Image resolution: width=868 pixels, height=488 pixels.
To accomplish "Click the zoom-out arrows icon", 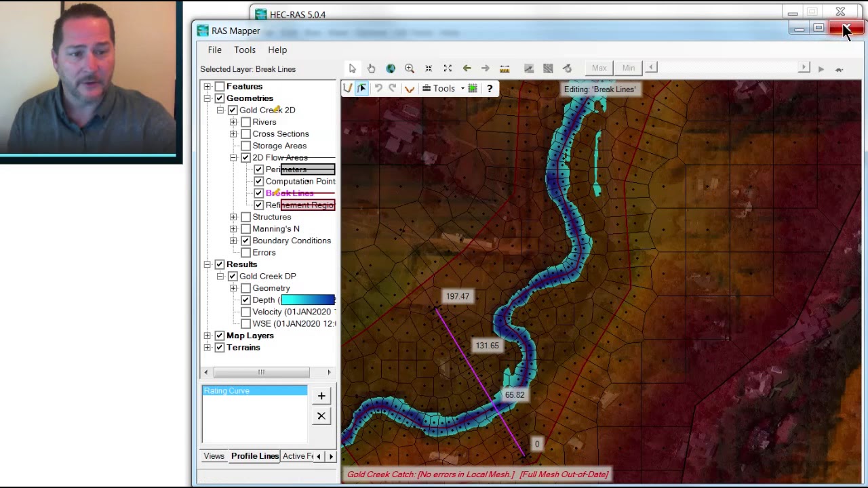I will click(x=429, y=68).
